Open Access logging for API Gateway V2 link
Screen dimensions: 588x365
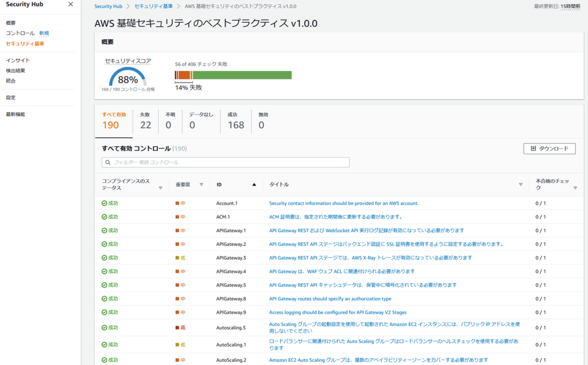(x=338, y=312)
